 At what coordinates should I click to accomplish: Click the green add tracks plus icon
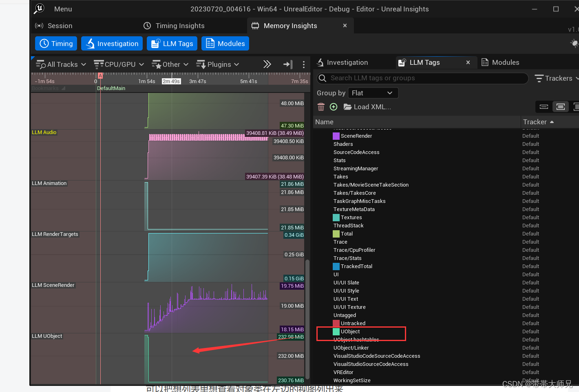[x=334, y=107]
